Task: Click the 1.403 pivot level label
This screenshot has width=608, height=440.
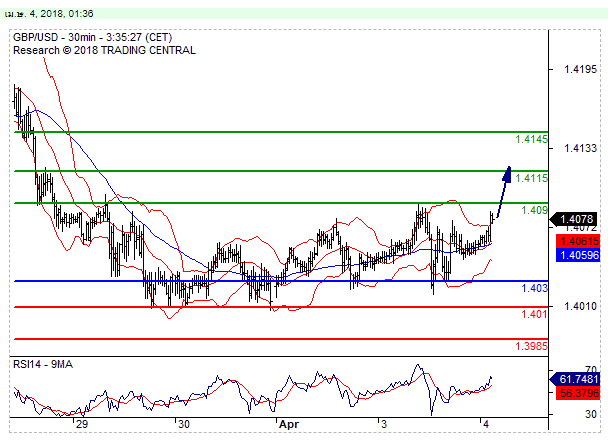Action: (x=534, y=288)
